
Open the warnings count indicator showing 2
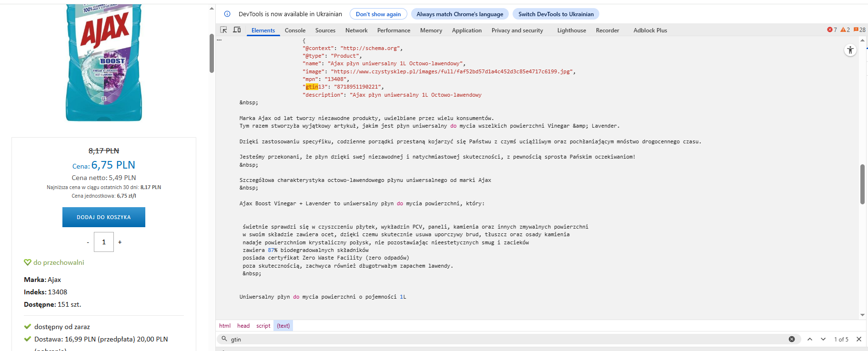point(845,30)
